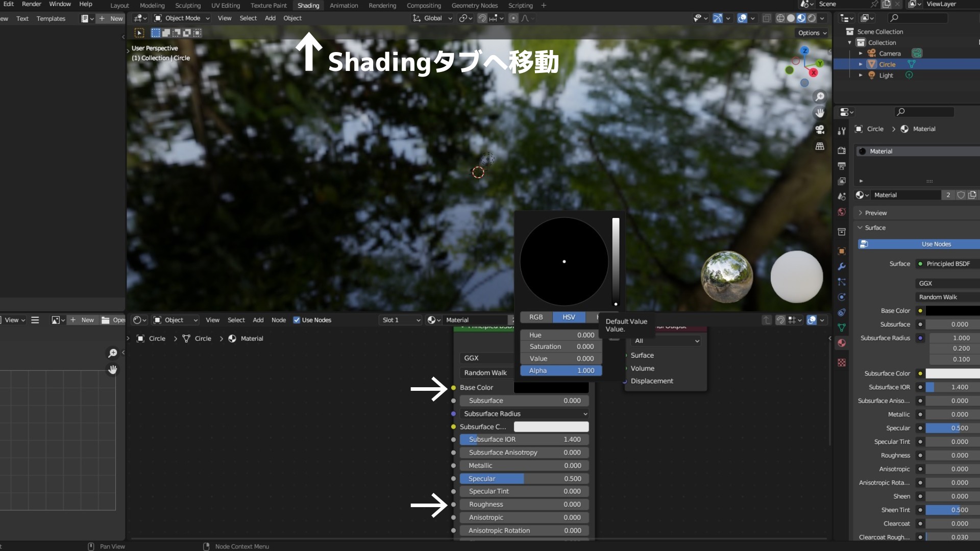The height and width of the screenshot is (551, 980).
Task: Toggle viewport overlays button
Action: pos(743,18)
